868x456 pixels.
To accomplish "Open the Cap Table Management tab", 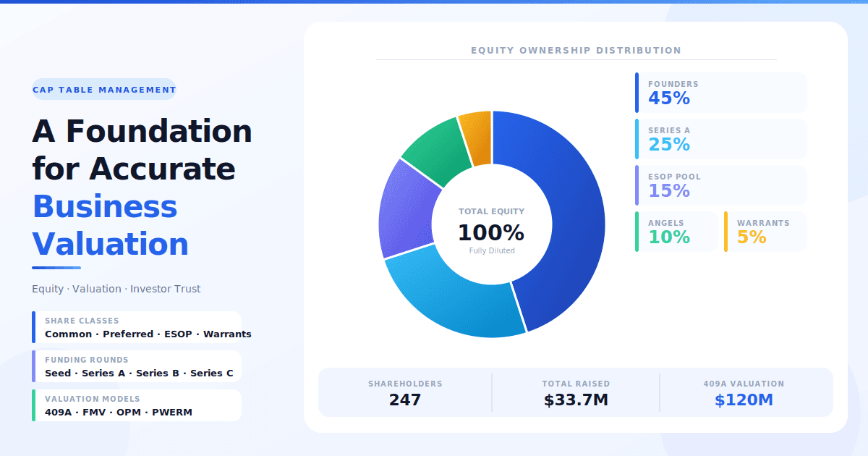I will coord(103,89).
